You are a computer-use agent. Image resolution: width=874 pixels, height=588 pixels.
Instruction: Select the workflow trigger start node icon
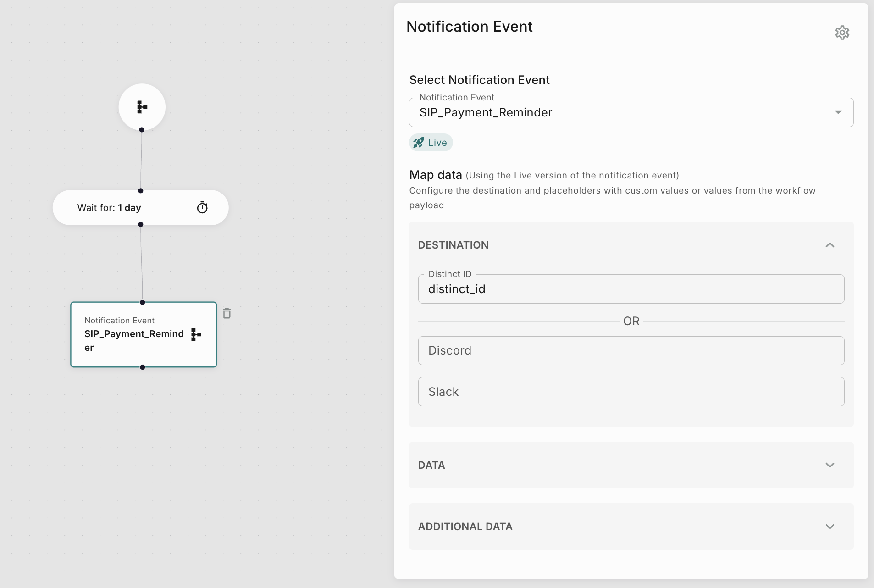142,107
